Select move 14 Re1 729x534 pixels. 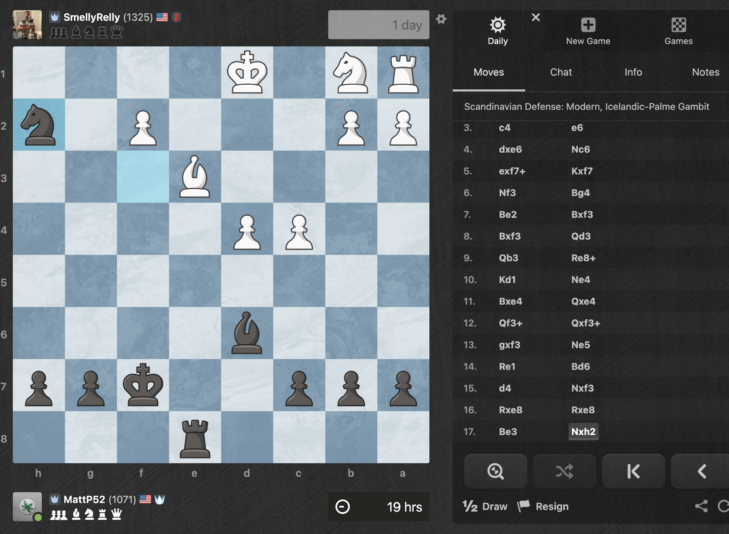tap(507, 366)
